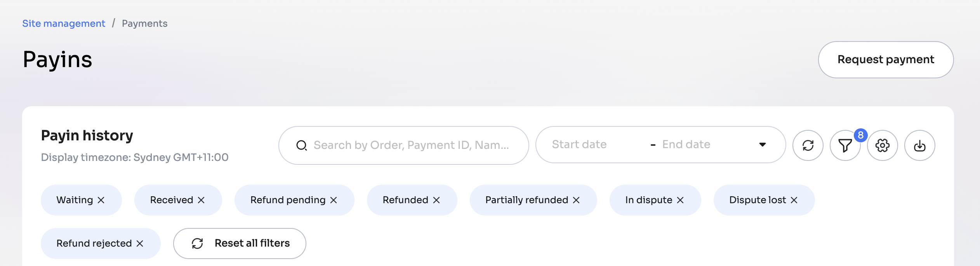
Task: Remove the Waiting filter chip
Action: click(x=101, y=200)
